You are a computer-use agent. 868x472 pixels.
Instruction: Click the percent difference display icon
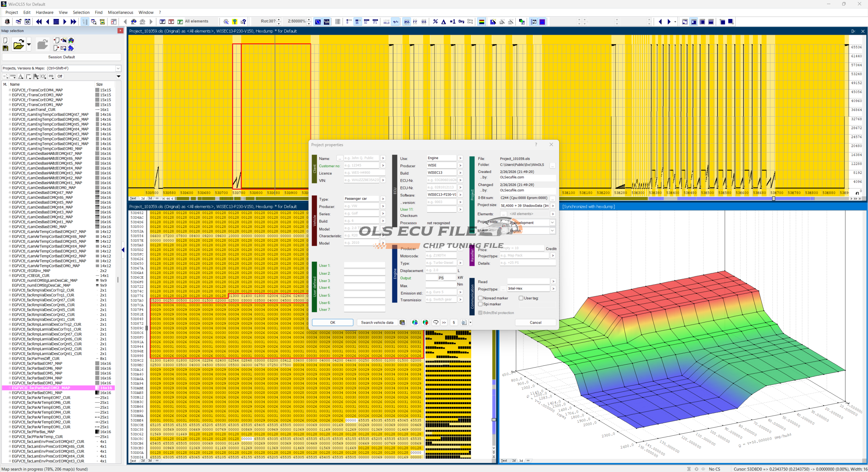[435, 22]
